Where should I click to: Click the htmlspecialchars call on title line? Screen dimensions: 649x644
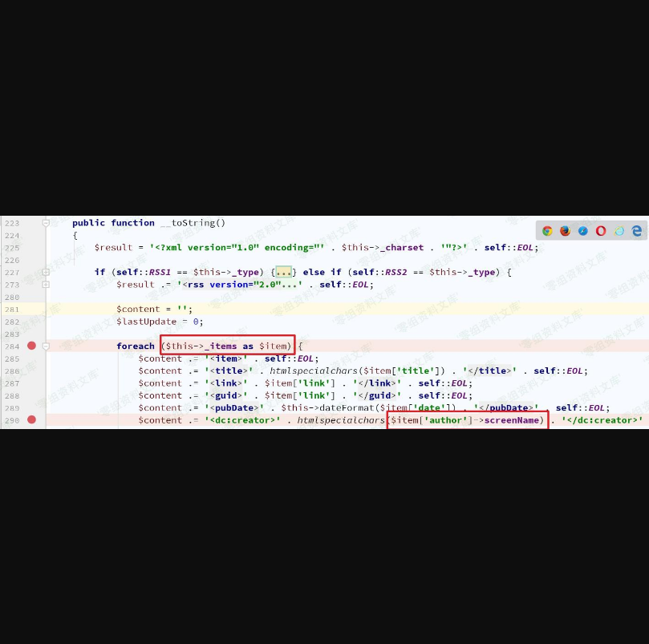(x=314, y=371)
